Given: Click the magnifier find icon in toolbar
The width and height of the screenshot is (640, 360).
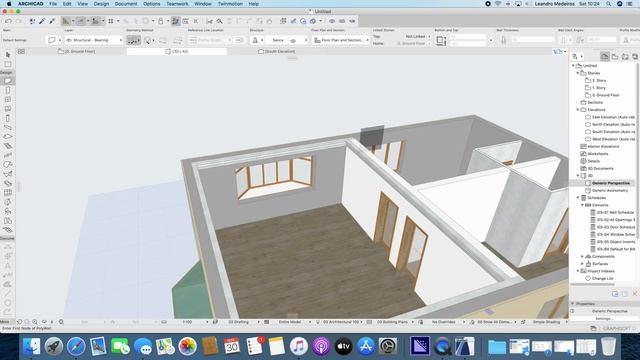Looking at the screenshot, I should tap(220, 21).
